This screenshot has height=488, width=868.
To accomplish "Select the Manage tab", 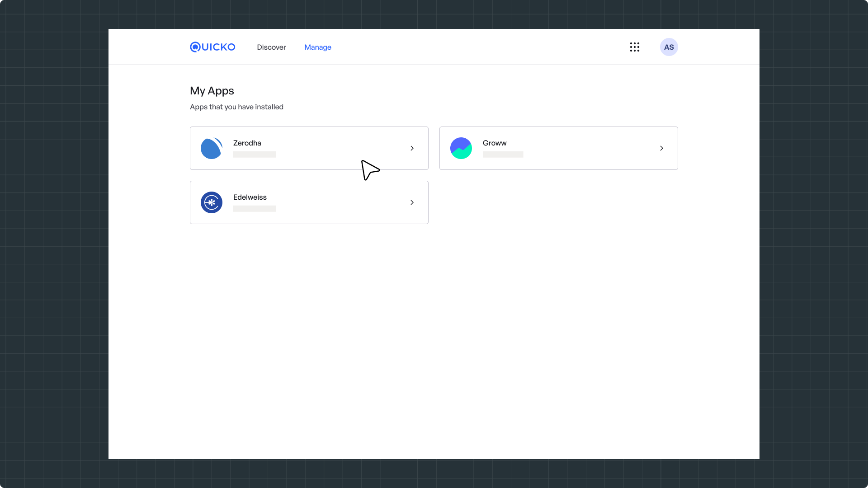I will (x=317, y=47).
